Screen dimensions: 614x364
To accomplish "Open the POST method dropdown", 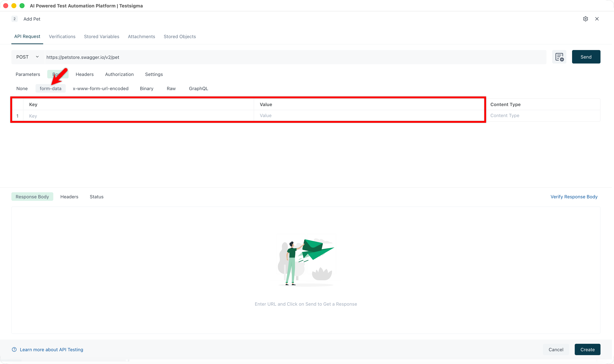I will [28, 57].
